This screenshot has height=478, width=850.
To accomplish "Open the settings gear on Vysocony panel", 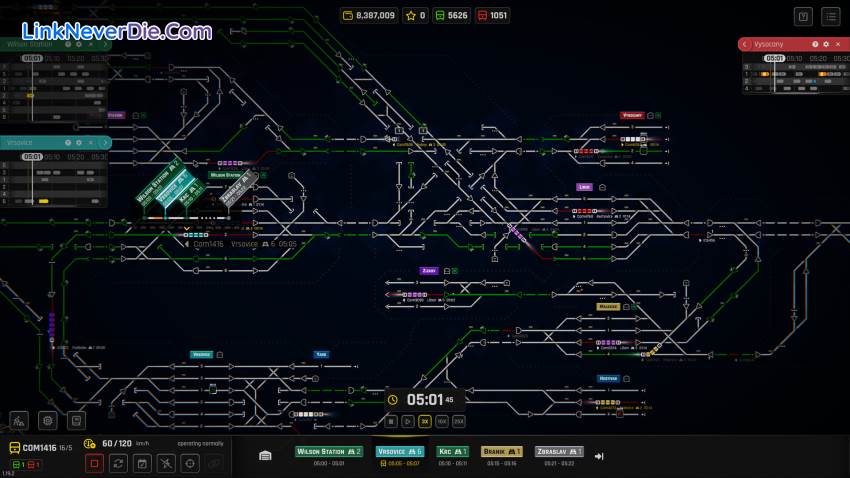I will pos(826,44).
